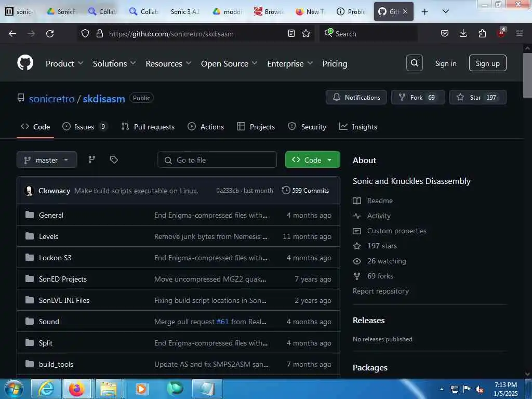
Task: Open the build_tools folder
Action: click(56, 364)
